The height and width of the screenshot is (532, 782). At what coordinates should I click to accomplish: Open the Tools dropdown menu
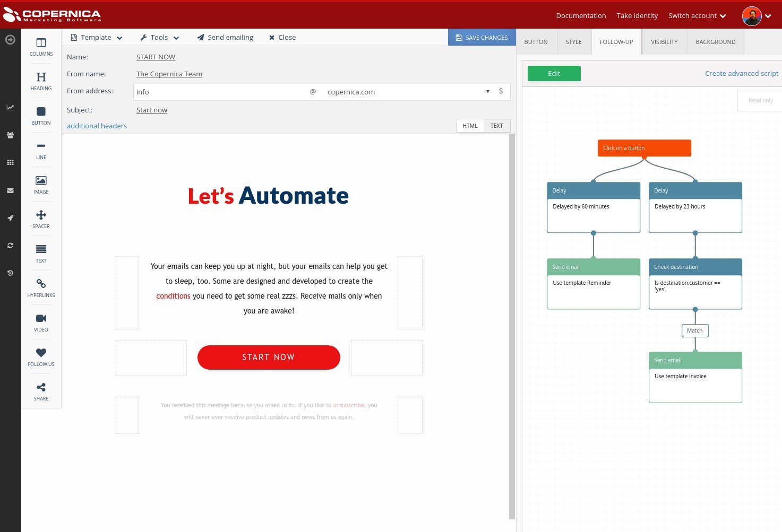(x=159, y=37)
